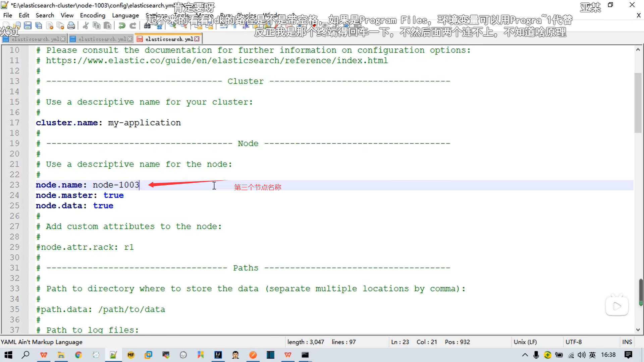
Task: Click the Copy toolbar icon
Action: [x=97, y=25]
